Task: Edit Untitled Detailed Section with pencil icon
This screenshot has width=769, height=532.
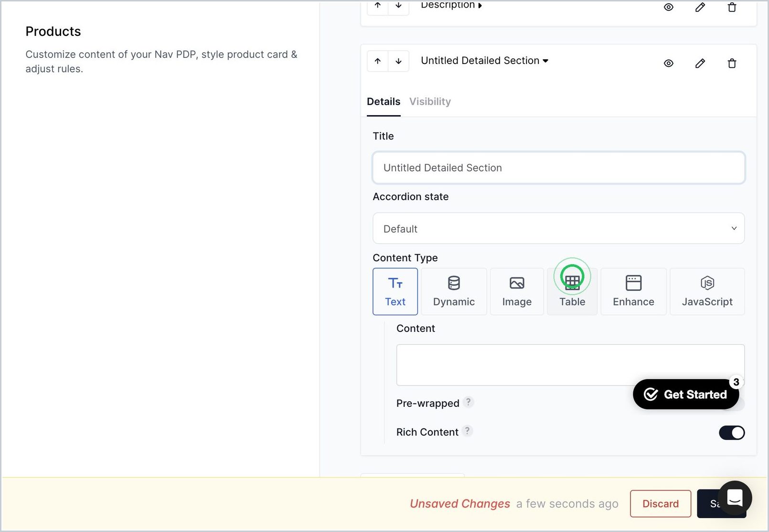Action: click(700, 63)
